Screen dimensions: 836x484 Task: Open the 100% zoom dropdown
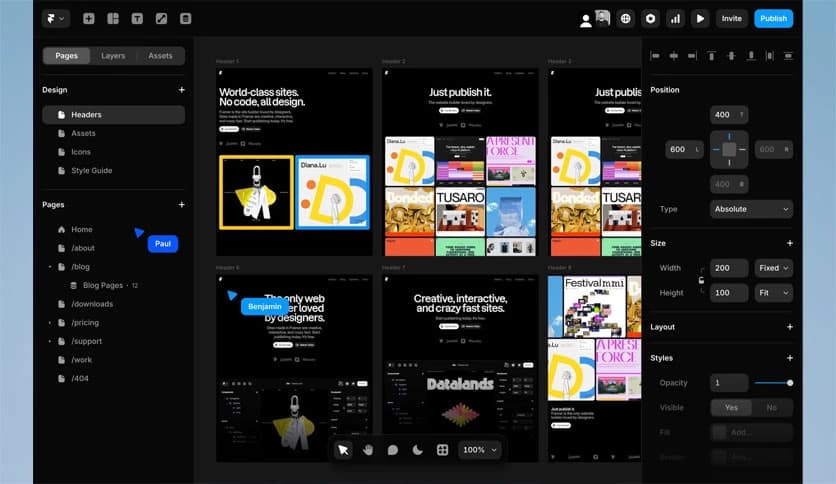480,450
